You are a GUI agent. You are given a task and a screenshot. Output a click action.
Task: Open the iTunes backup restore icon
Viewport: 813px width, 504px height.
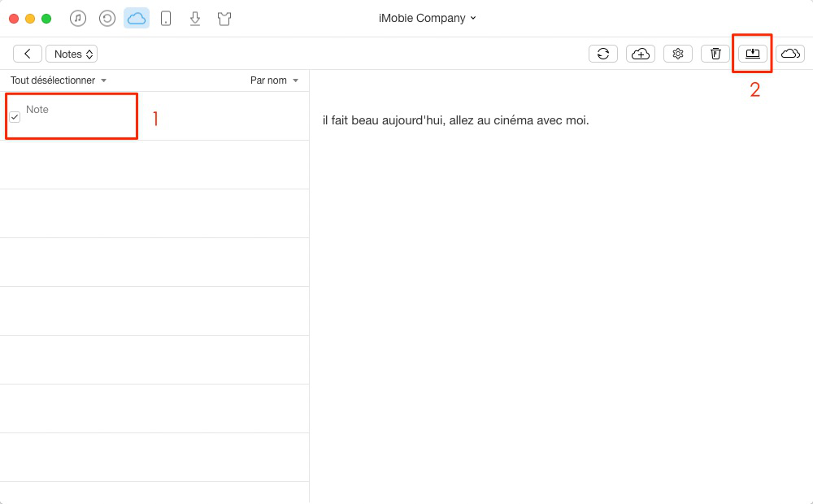pos(107,19)
